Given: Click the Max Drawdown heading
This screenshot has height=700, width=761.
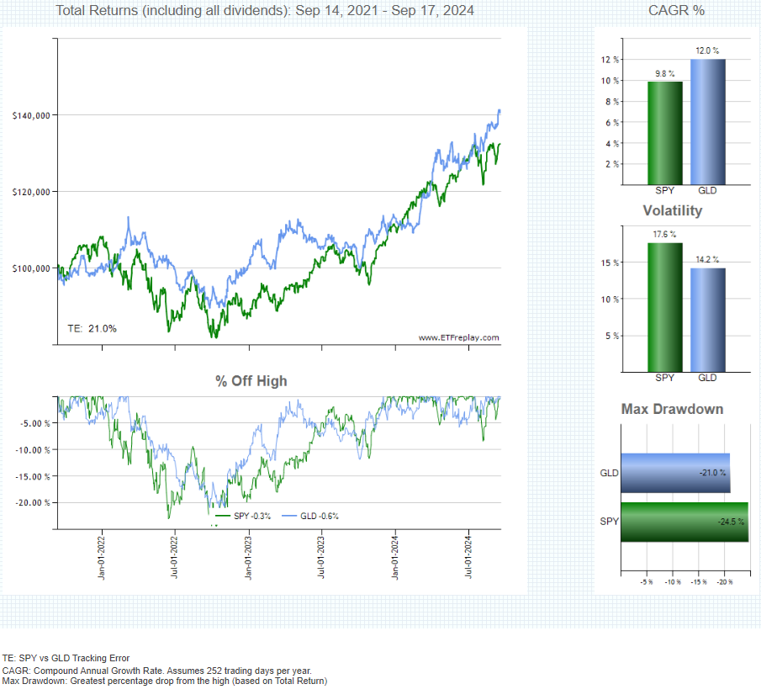Looking at the screenshot, I should click(x=672, y=409).
